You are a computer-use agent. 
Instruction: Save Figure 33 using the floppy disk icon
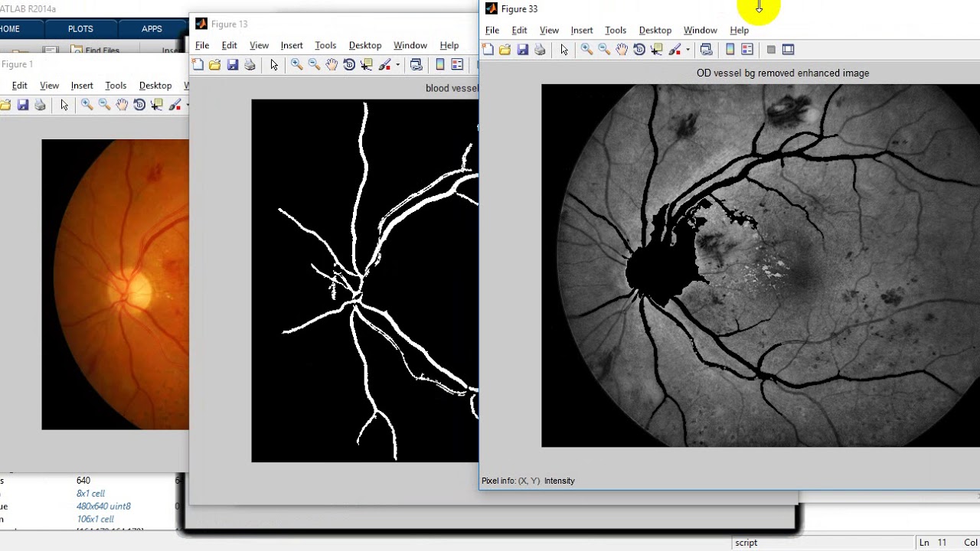(522, 50)
